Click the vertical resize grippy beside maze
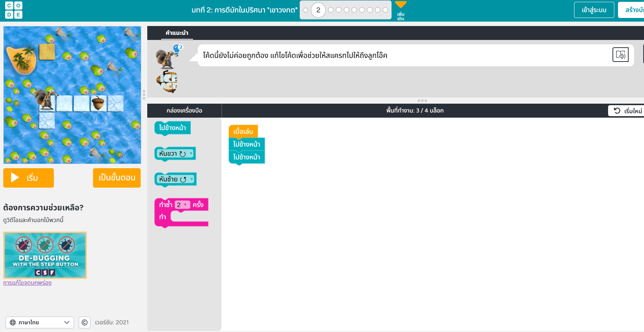The width and height of the screenshot is (644, 332). click(144, 95)
